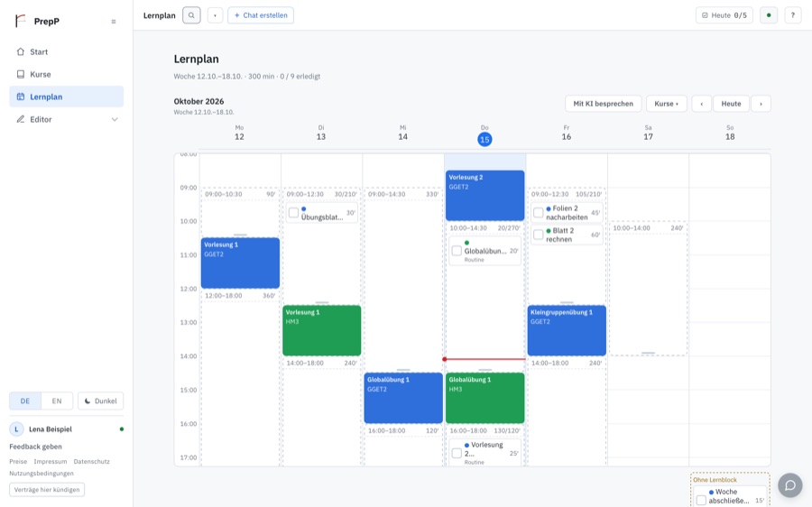
Task: Select today's date 15 circle
Action: point(484,139)
